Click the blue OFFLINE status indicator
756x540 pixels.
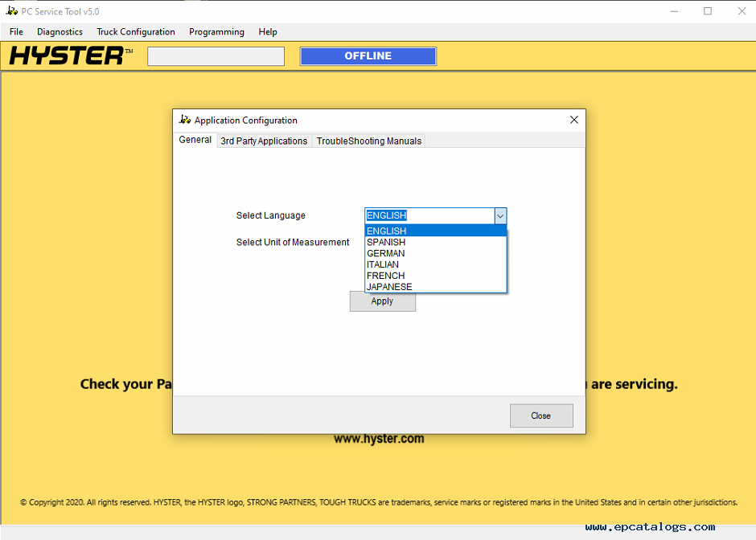click(368, 56)
